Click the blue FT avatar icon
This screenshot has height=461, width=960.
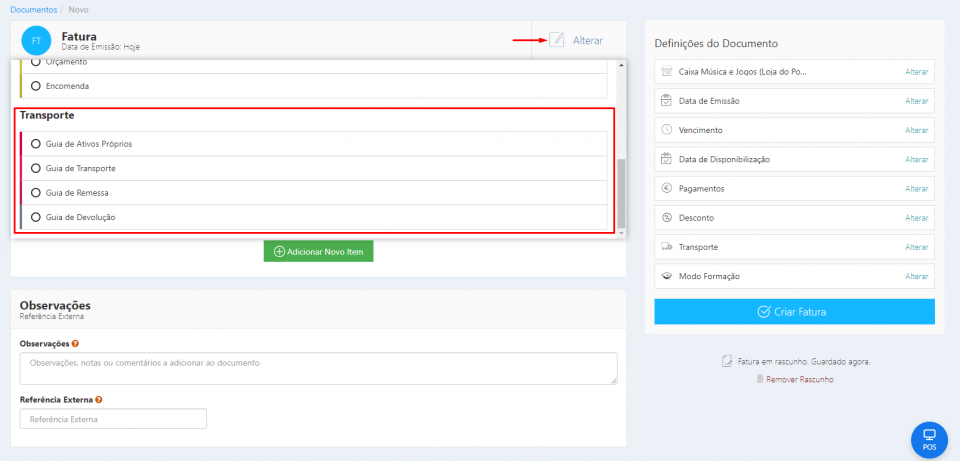click(36, 41)
